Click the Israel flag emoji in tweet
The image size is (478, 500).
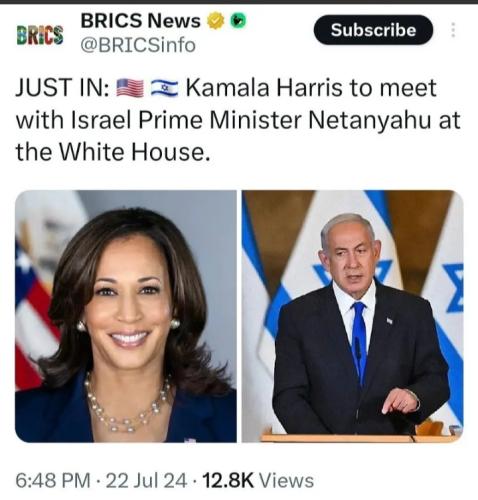(164, 88)
